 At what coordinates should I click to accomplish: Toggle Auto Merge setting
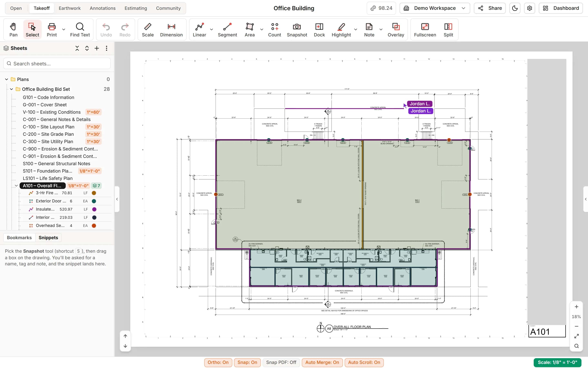click(322, 362)
